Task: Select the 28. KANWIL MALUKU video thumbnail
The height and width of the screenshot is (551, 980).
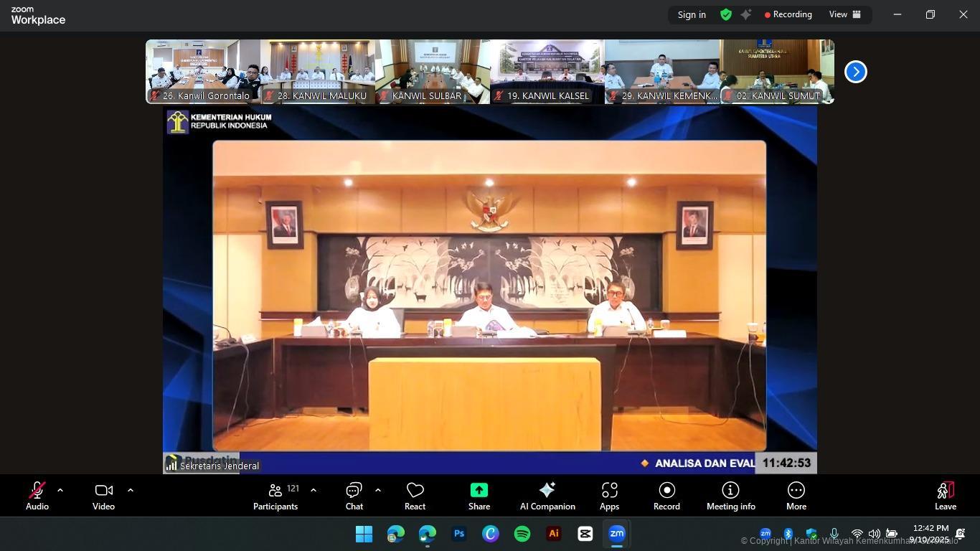Action: (318, 72)
